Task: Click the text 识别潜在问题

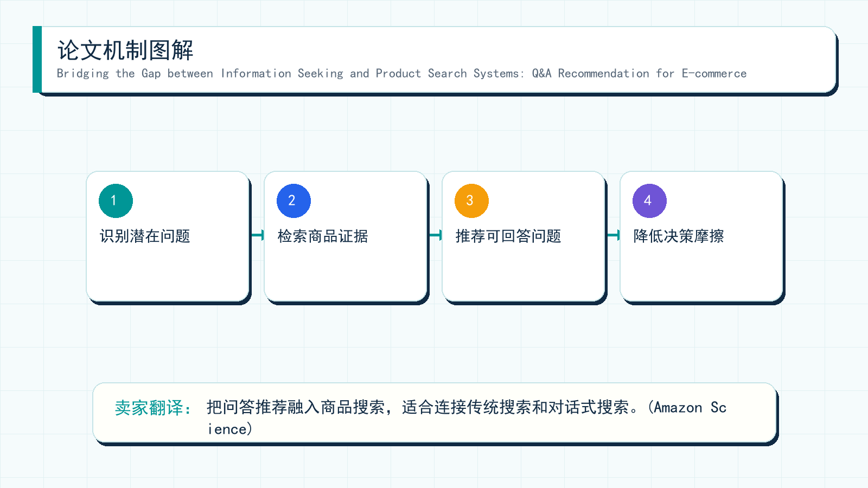Action: [x=145, y=236]
